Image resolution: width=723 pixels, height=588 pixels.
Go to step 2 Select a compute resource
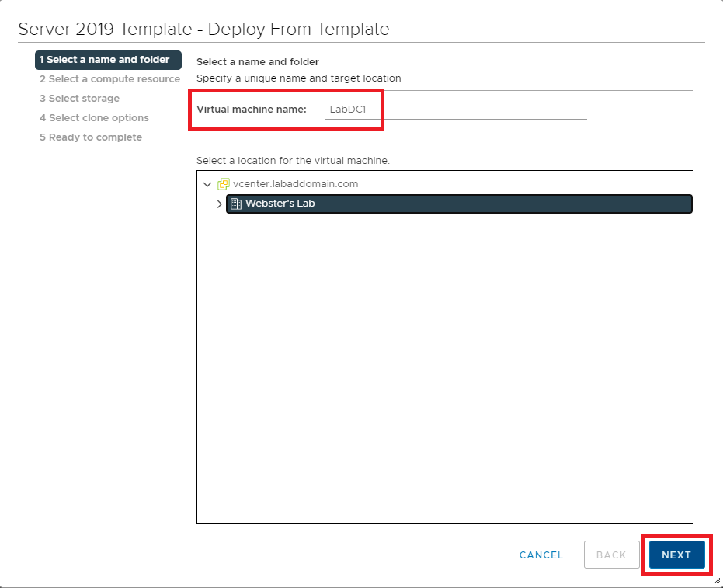[109, 79]
